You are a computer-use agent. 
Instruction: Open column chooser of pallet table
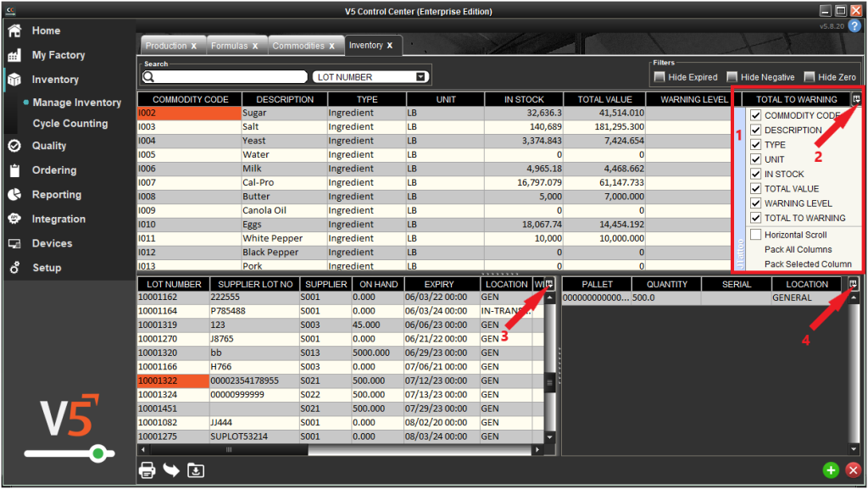853,284
